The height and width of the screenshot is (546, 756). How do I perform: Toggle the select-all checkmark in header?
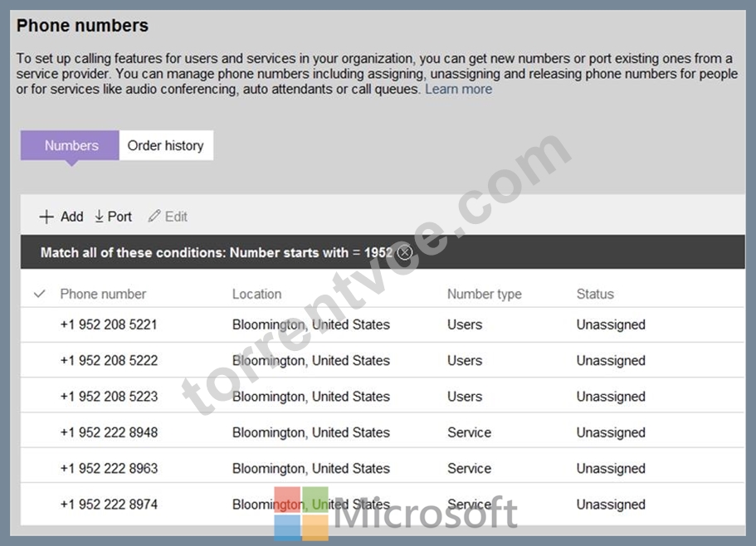(40, 294)
